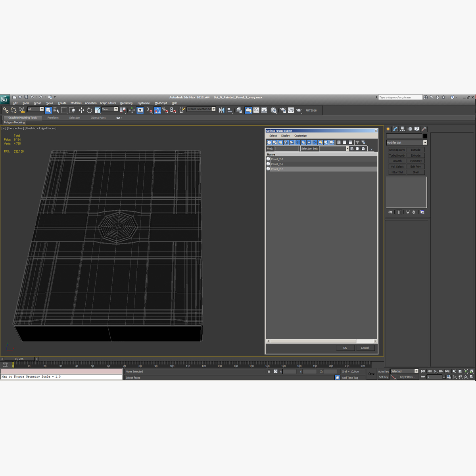The image size is (476, 476).
Task: Activate Select and Rotate tool
Action: 89,110
